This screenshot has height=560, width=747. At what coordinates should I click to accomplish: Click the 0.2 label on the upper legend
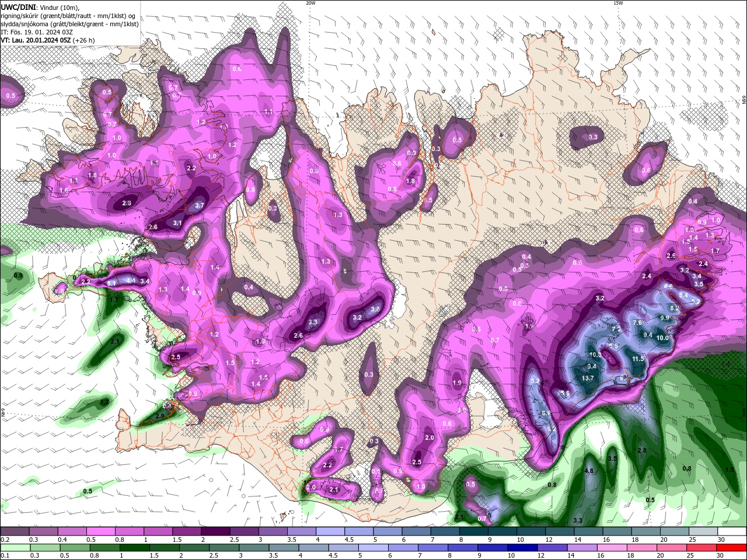(5, 540)
